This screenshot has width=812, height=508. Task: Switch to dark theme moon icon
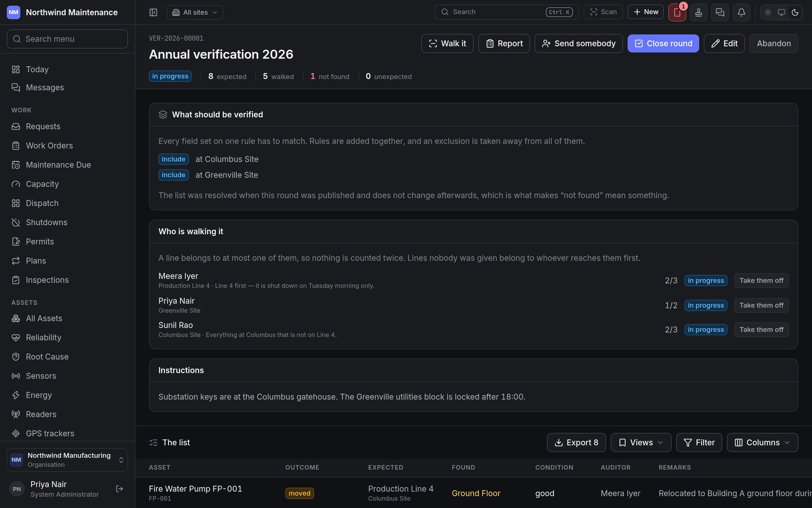point(795,12)
